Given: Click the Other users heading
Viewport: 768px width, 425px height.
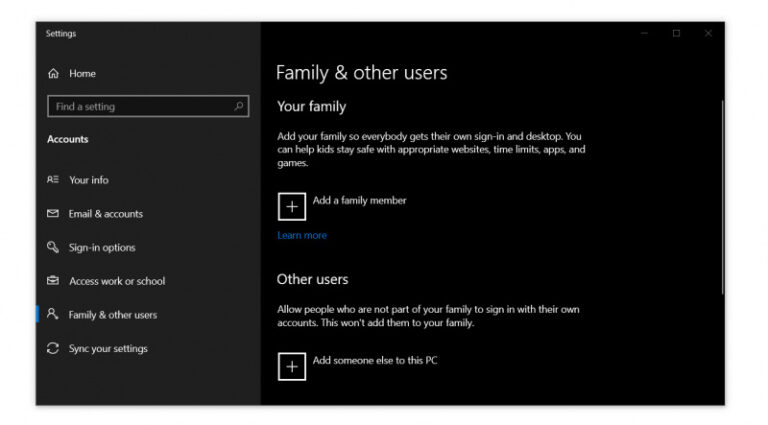Looking at the screenshot, I should (x=312, y=279).
